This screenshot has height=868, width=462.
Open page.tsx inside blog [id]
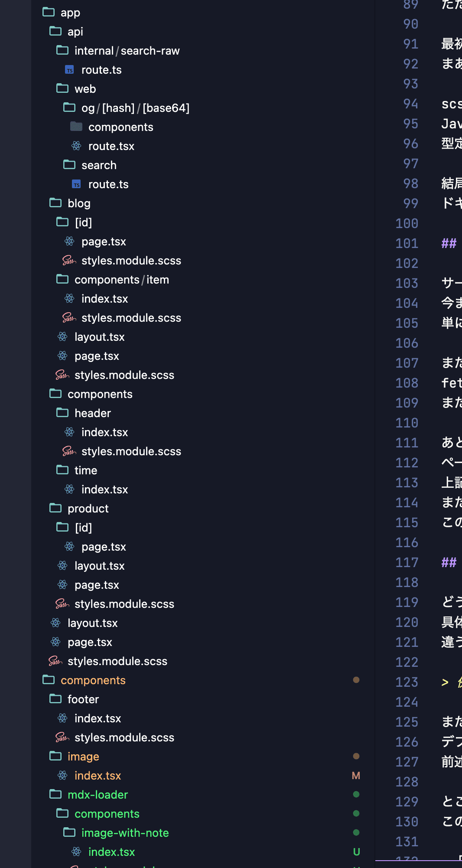[104, 241]
